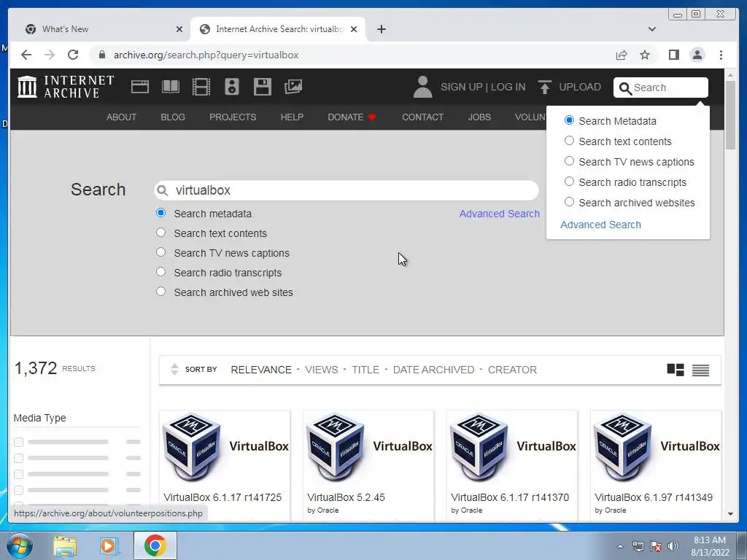Open the HELP menu item
The image size is (747, 560).
pos(292,117)
